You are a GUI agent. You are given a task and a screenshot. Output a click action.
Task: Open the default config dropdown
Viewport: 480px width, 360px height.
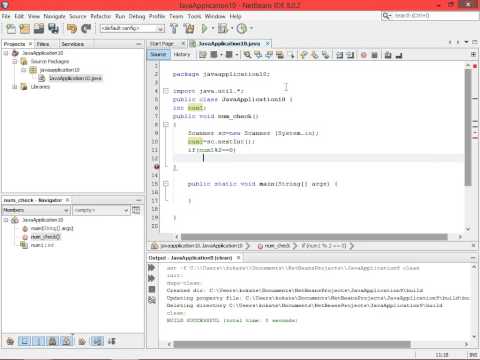132,29
